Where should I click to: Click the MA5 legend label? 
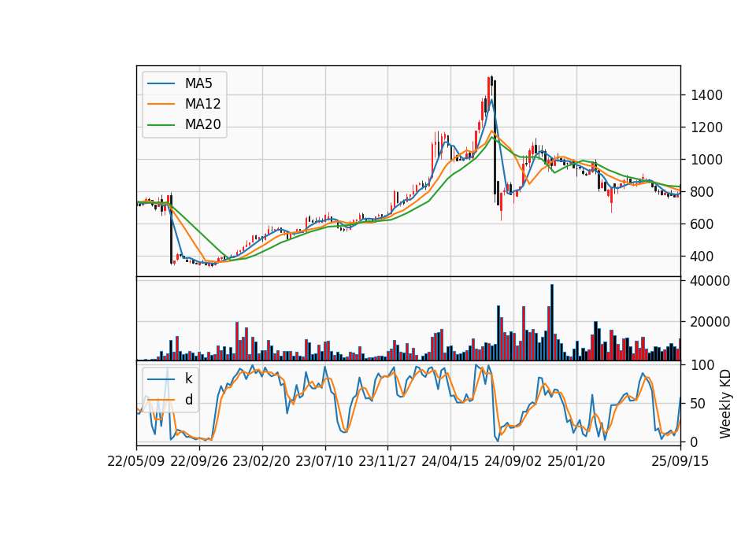tap(198, 83)
